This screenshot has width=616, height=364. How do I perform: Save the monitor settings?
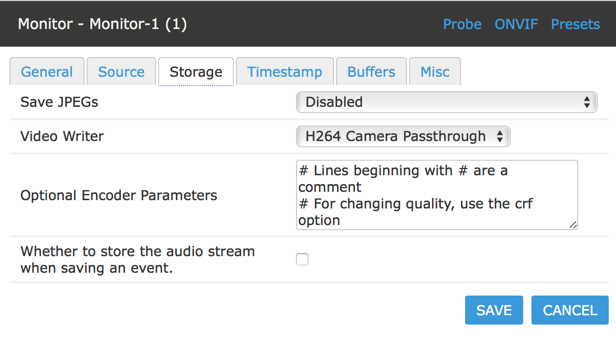[x=494, y=310]
